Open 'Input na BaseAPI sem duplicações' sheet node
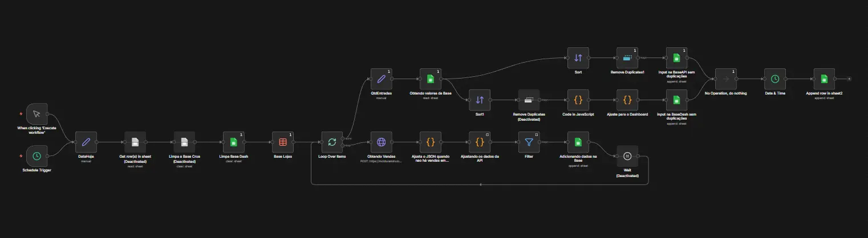This screenshot has width=868, height=238. tap(676, 58)
